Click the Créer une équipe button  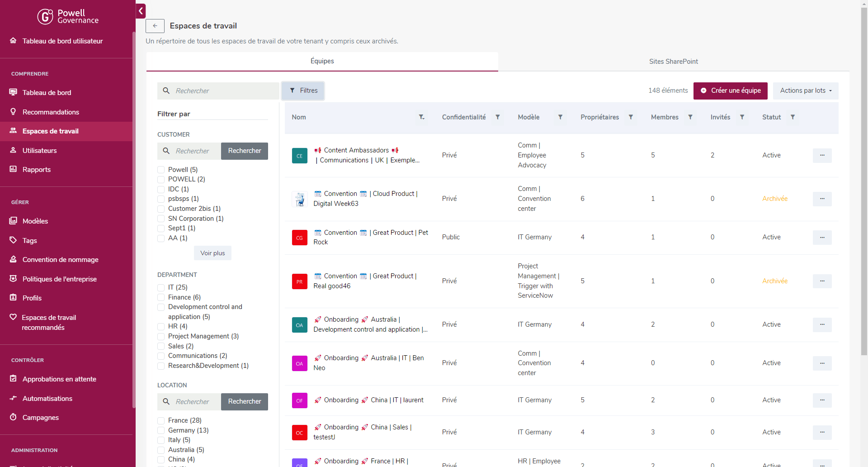pos(730,91)
